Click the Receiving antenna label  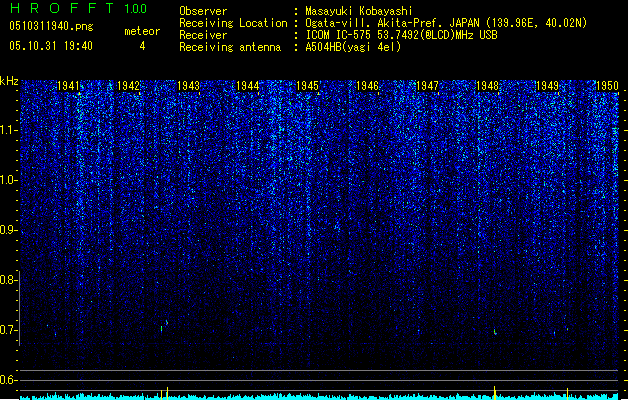[230, 47]
